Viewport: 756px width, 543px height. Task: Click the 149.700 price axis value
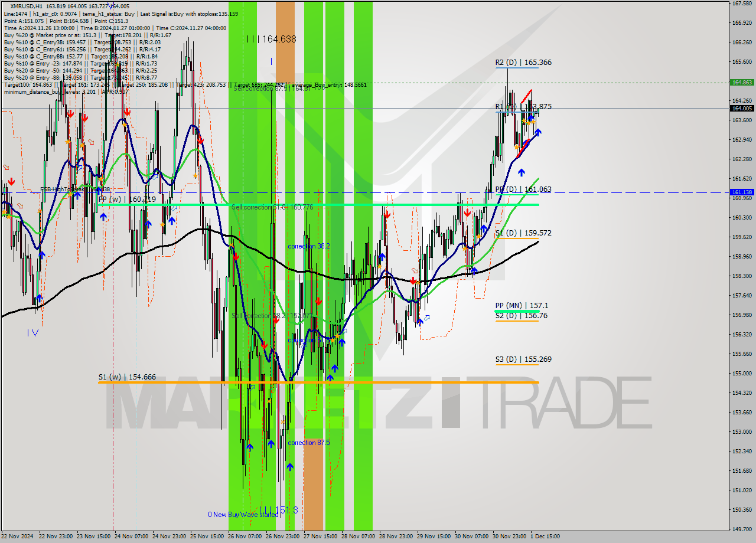(x=741, y=529)
